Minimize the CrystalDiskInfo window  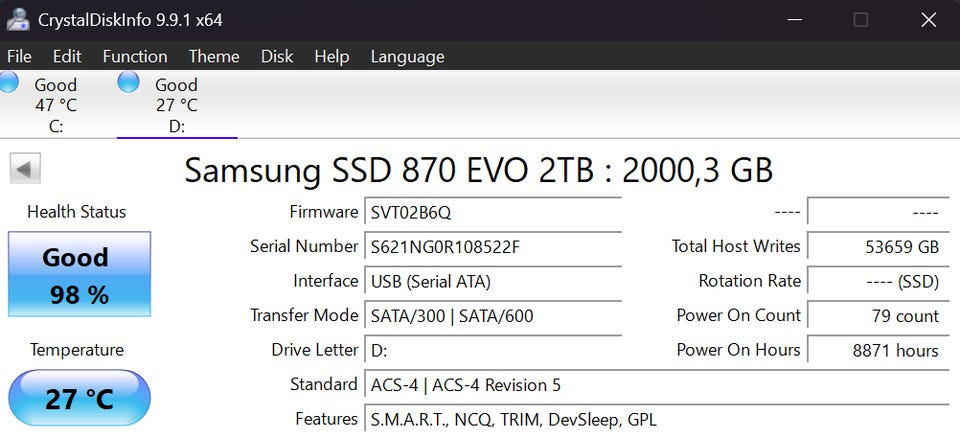coord(795,20)
